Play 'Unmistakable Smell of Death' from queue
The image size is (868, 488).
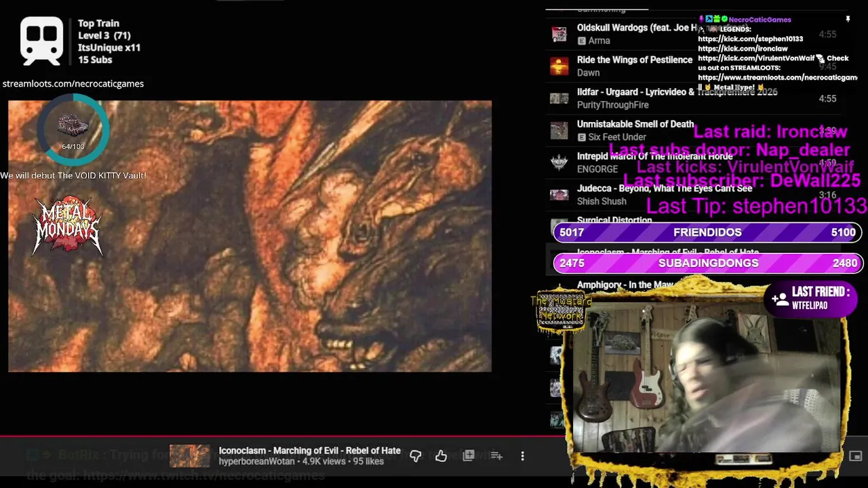692,130
